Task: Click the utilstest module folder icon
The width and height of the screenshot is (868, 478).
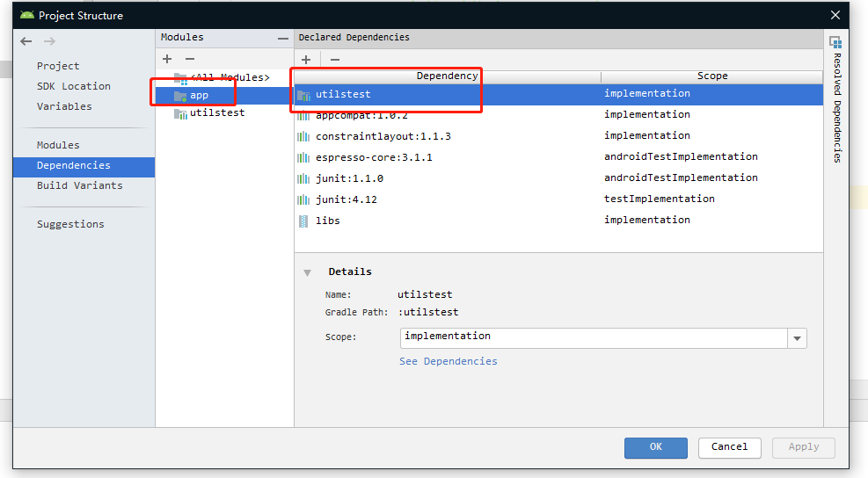Action: point(180,113)
